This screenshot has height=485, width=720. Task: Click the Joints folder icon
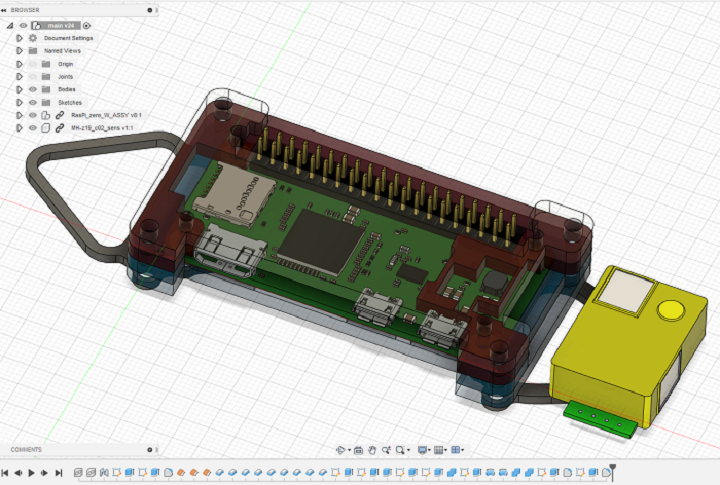click(46, 76)
